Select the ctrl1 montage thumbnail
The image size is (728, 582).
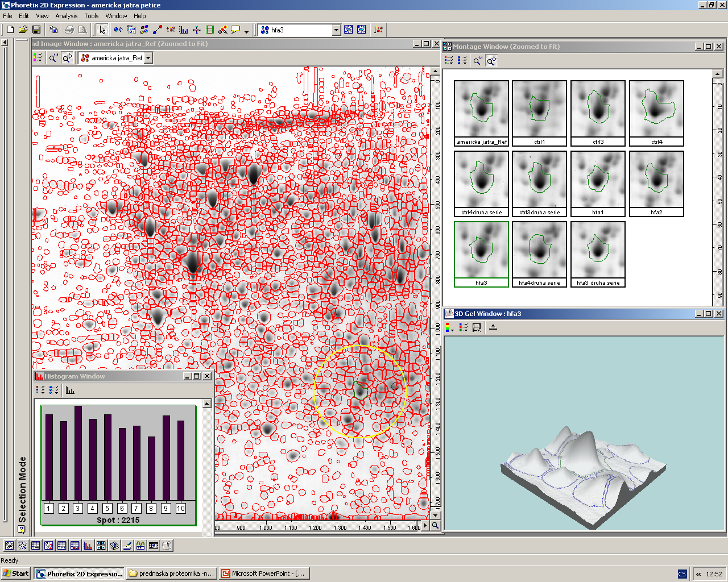(539, 113)
